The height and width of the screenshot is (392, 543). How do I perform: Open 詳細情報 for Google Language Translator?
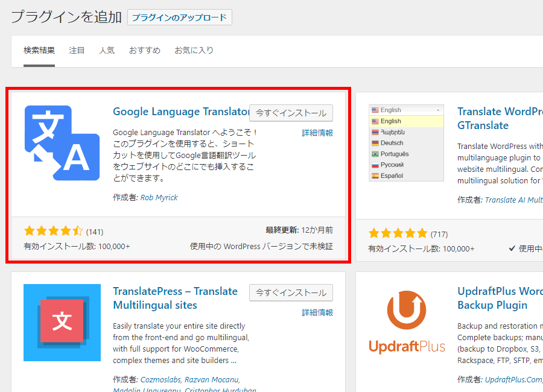[317, 133]
